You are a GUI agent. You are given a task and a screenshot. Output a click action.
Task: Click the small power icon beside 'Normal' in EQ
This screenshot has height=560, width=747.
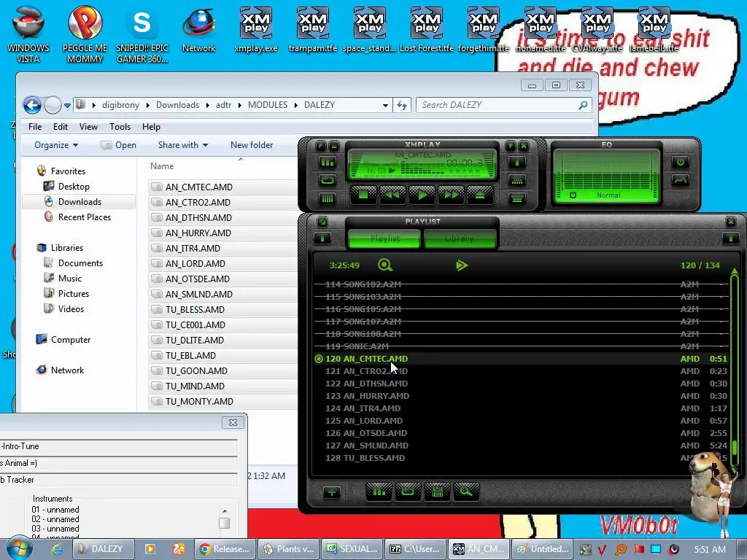[573, 195]
